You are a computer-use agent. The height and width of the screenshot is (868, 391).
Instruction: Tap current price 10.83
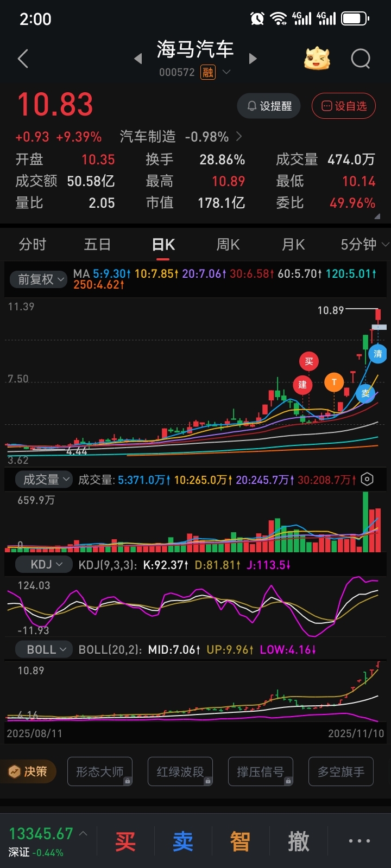pyautogui.click(x=55, y=105)
